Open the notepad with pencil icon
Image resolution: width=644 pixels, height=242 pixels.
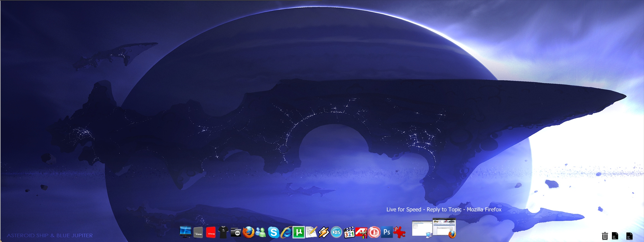click(x=311, y=232)
